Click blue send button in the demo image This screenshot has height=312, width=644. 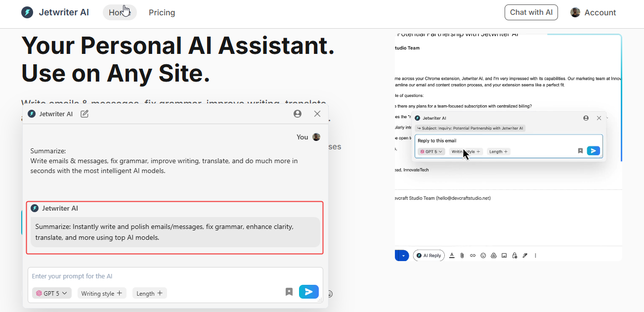coord(593,151)
